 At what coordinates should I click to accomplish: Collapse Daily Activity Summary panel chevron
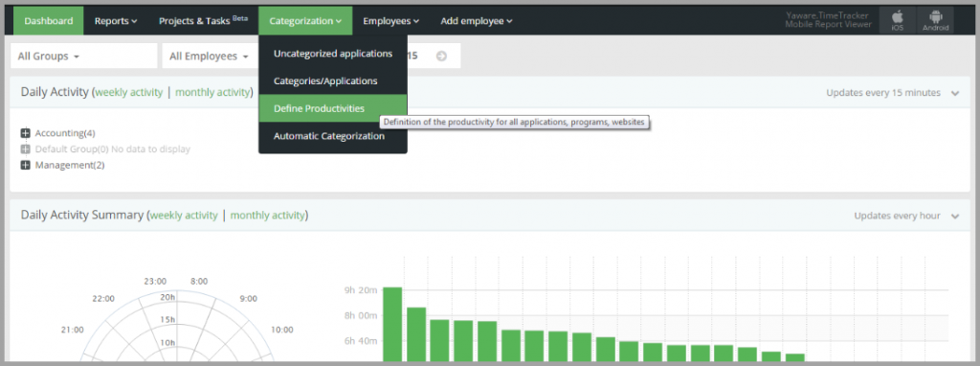coord(955,216)
